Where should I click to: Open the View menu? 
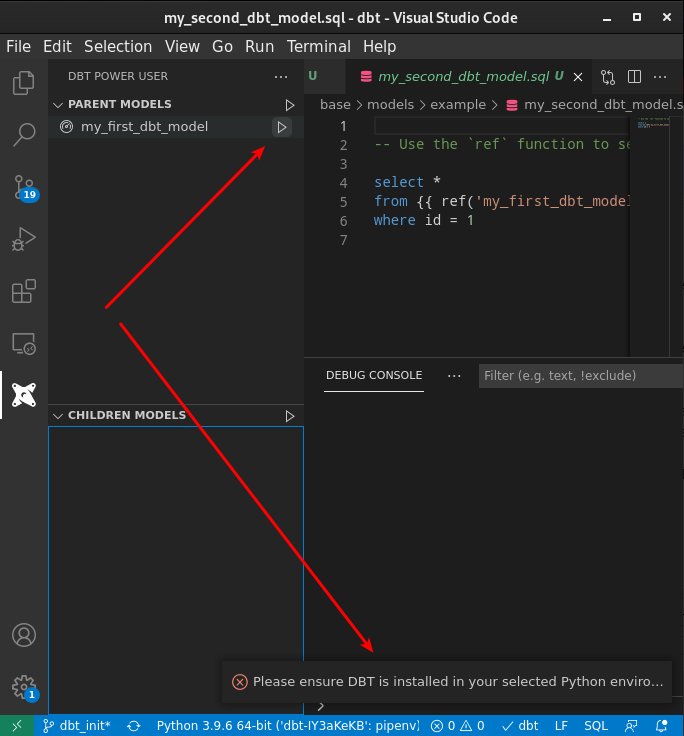pyautogui.click(x=182, y=46)
